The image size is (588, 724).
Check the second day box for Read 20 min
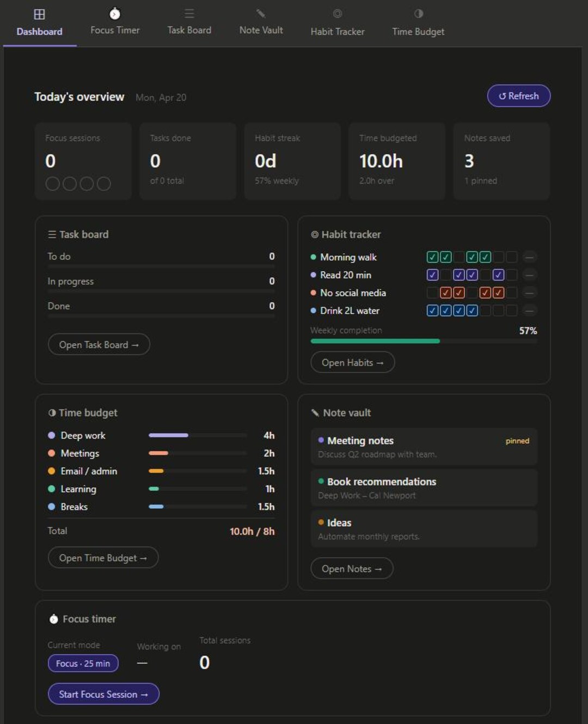[x=446, y=275]
